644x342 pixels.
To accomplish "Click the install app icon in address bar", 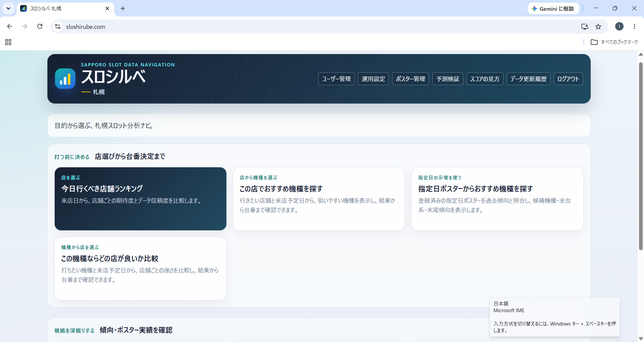I will pos(585,26).
